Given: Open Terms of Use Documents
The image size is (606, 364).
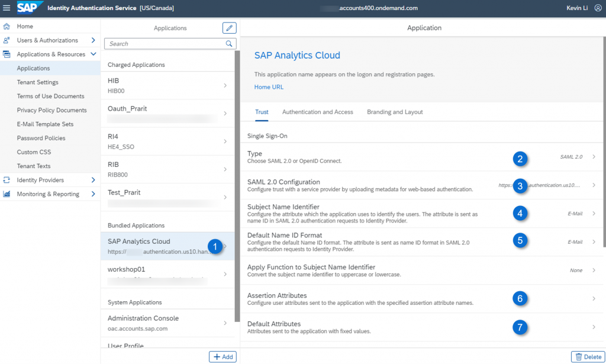Looking at the screenshot, I should tap(50, 96).
